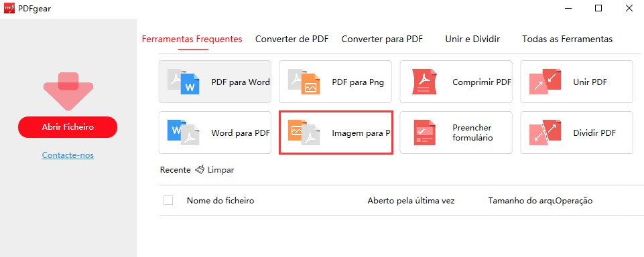Click the Limpar broom icon
Screen dimensions: 644x257
click(x=200, y=169)
